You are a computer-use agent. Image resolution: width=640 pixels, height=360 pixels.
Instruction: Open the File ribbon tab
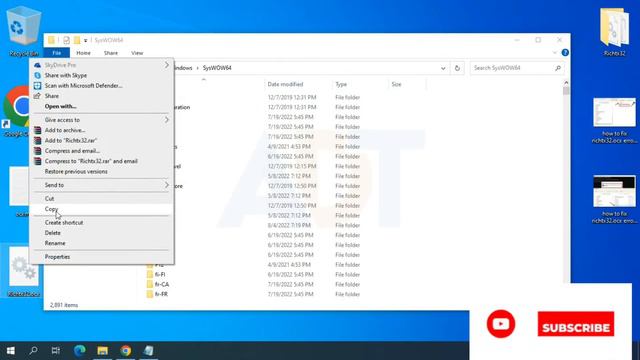57,53
